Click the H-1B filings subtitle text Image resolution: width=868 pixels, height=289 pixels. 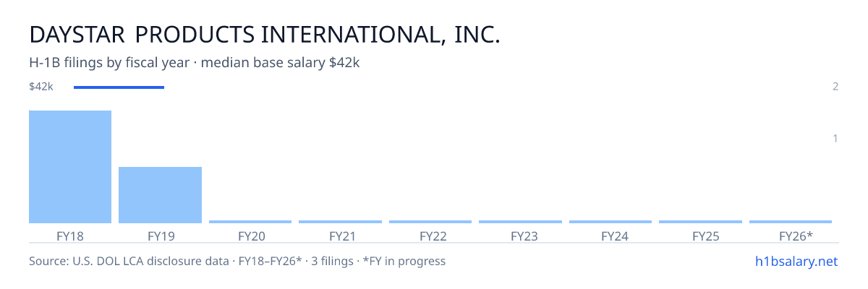coord(195,63)
